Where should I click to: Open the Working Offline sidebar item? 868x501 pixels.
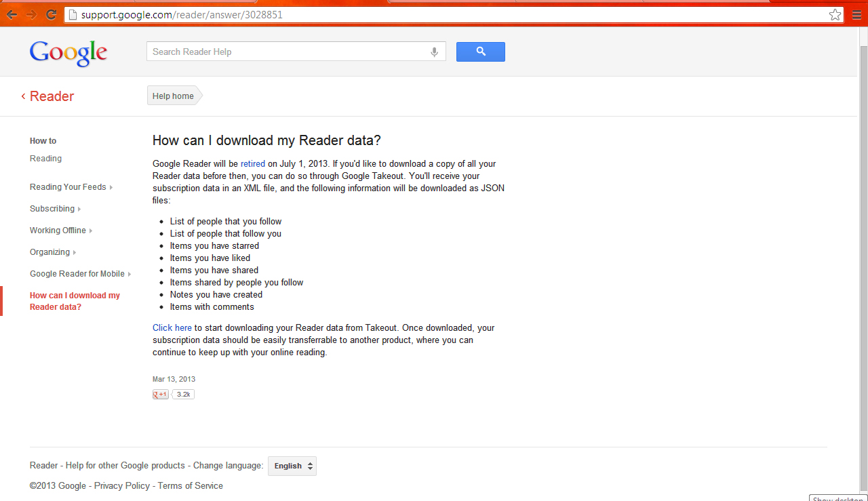click(x=61, y=231)
